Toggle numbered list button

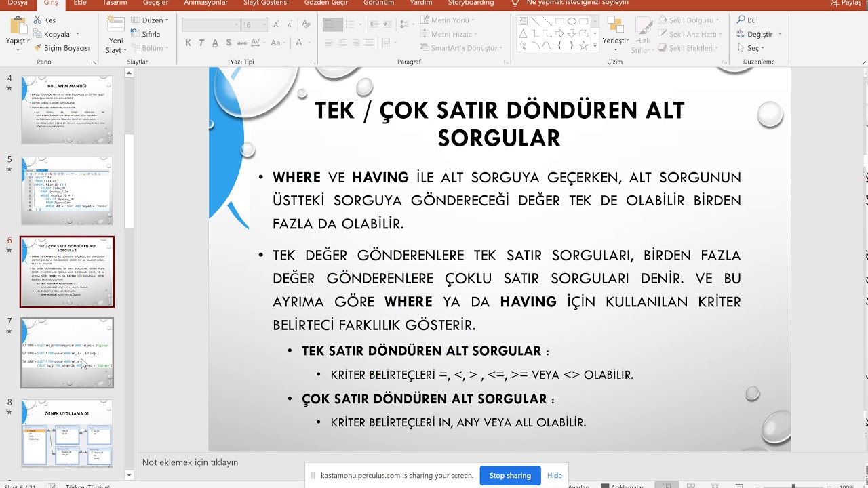click(x=350, y=24)
